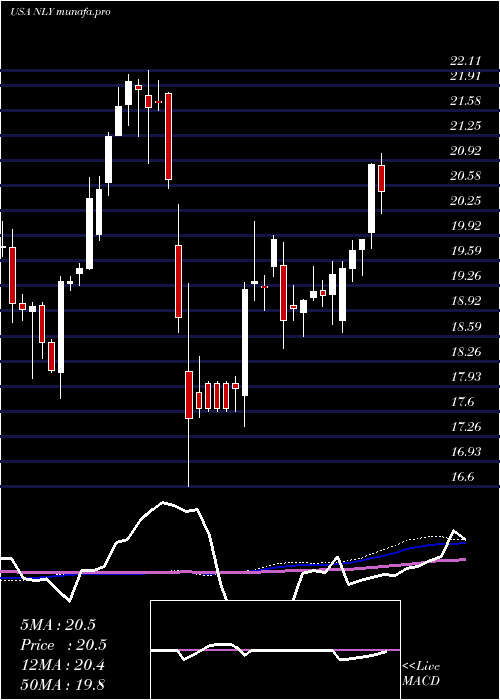Click the 21.58 price axis label
The image size is (500, 700).
(466, 101)
